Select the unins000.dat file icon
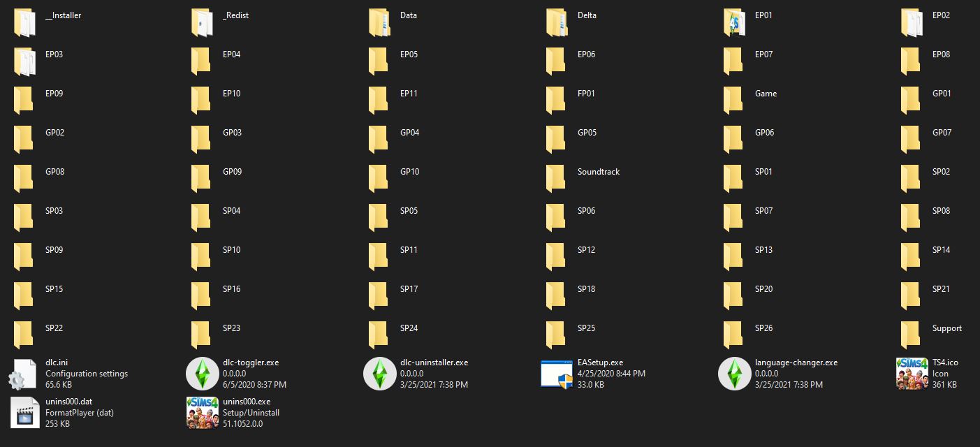The image size is (980, 447). pos(24,413)
